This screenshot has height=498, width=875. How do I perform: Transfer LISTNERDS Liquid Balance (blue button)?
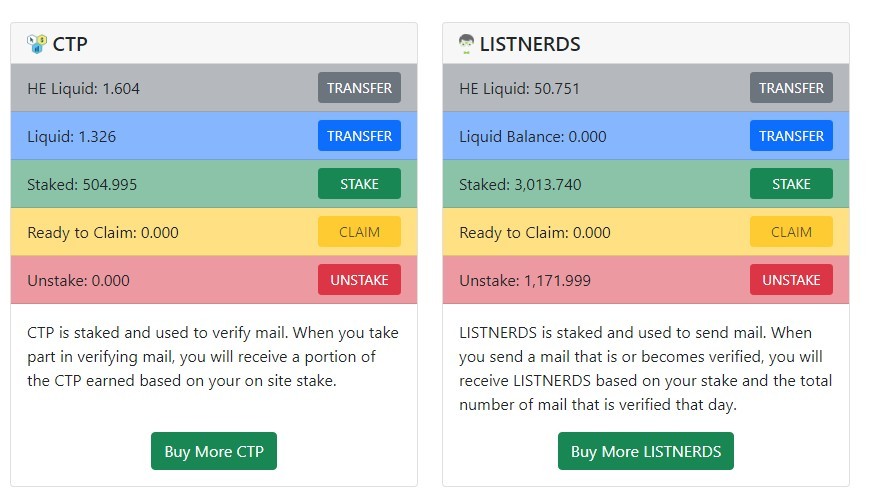791,136
